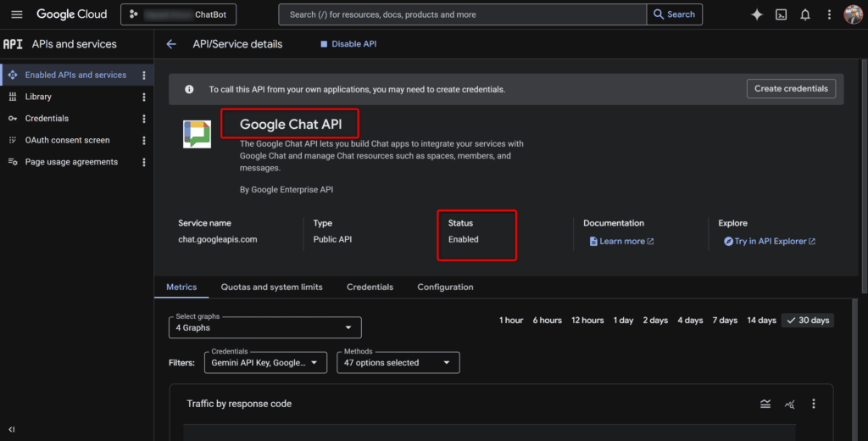The image size is (868, 441).
Task: Open the Methods filter dropdown
Action: tap(398, 362)
